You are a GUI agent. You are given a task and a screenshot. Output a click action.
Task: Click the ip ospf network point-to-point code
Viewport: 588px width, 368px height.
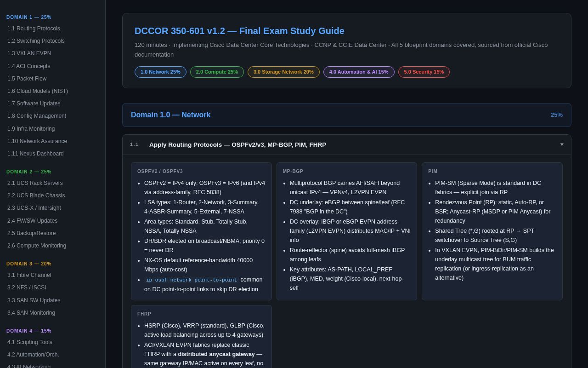pos(192,280)
